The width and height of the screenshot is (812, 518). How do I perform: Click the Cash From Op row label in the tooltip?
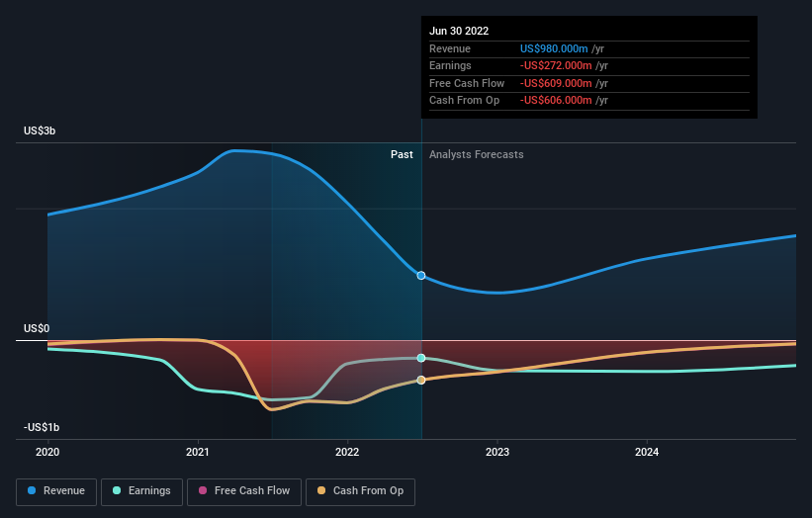pyautogui.click(x=464, y=101)
